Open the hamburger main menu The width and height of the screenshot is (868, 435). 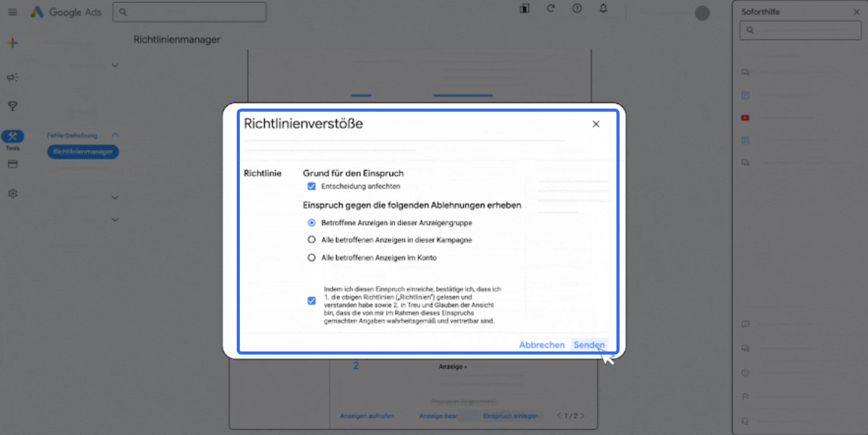(x=13, y=12)
